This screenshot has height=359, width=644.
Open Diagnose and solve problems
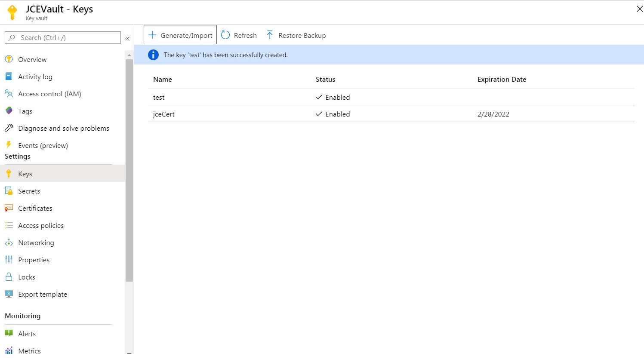(63, 128)
